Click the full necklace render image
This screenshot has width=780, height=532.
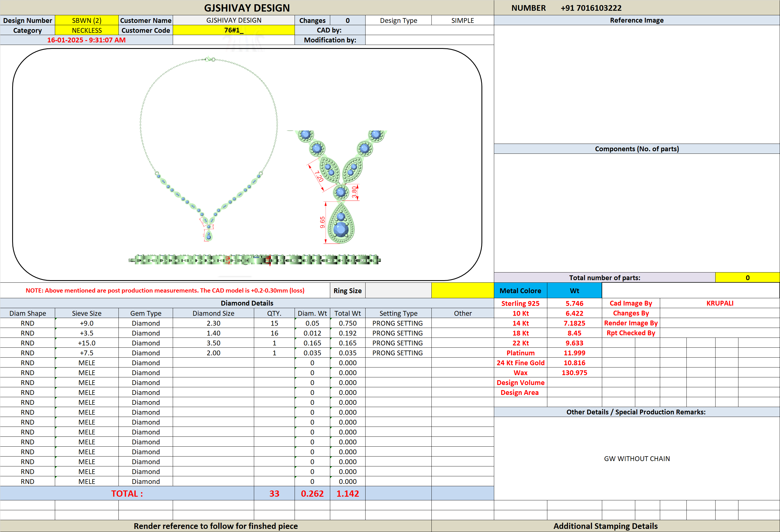209,149
